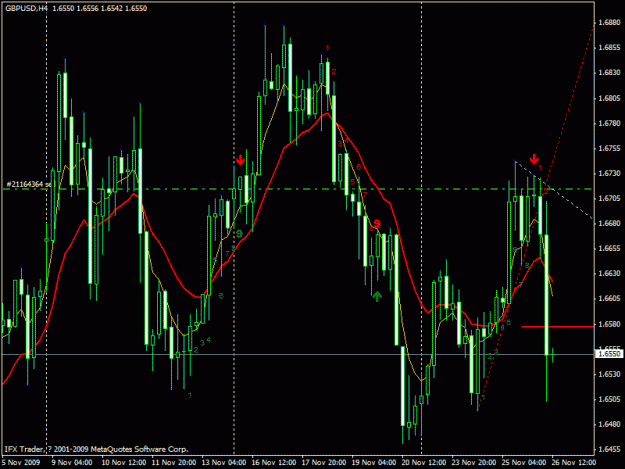The image size is (625, 469).
Task: Click the 1.6655 price axis label
Action: [609, 248]
